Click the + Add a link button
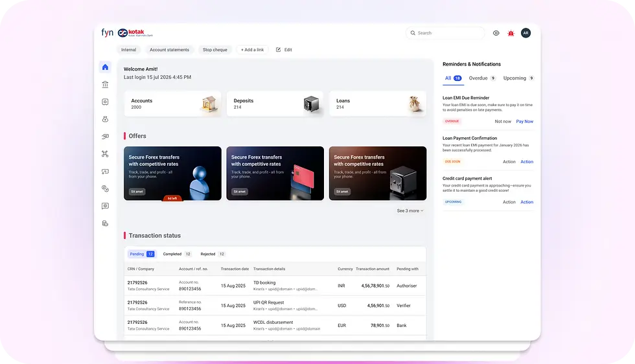This screenshot has width=635, height=364. (x=252, y=50)
